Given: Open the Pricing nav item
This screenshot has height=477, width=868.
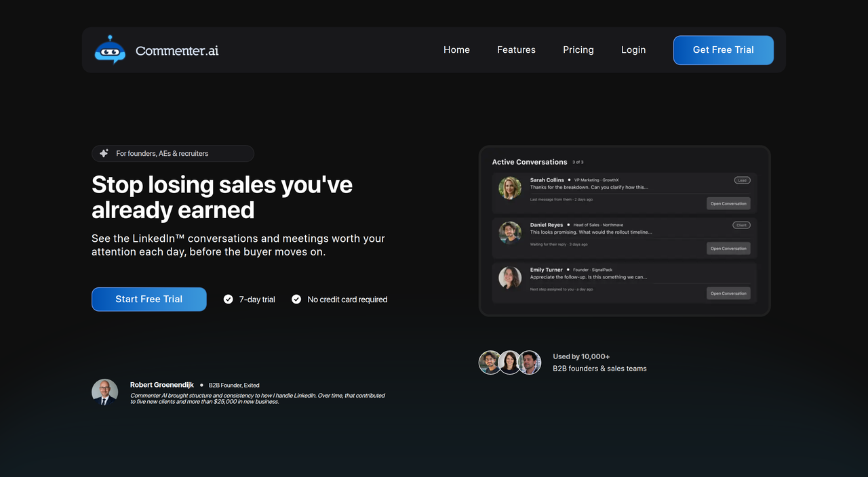Looking at the screenshot, I should pyautogui.click(x=578, y=50).
